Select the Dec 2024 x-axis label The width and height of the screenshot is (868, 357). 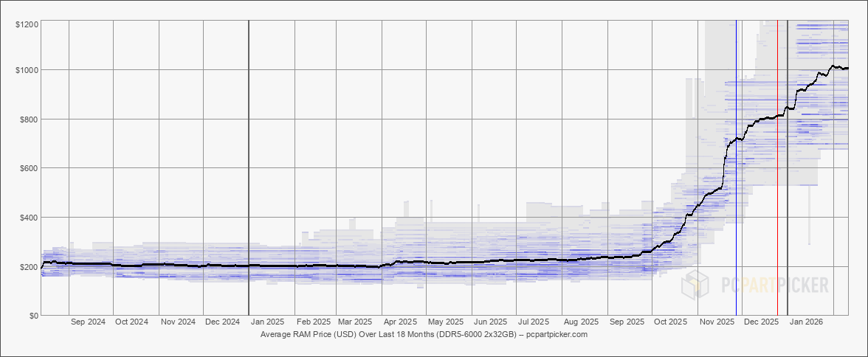pyautogui.click(x=222, y=322)
